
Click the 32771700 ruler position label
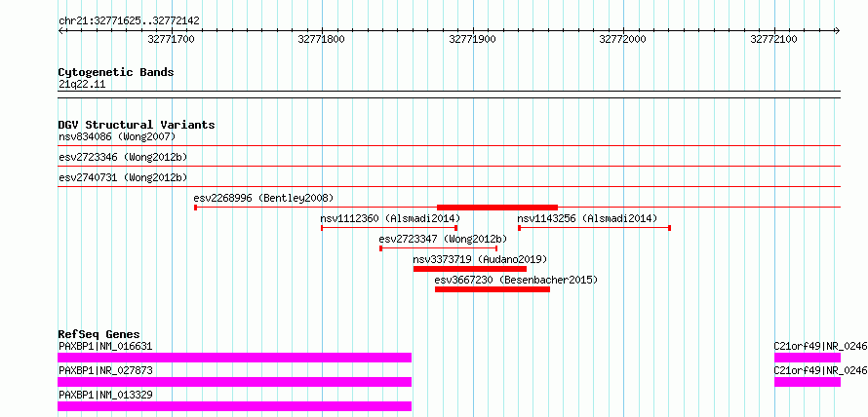click(x=172, y=39)
